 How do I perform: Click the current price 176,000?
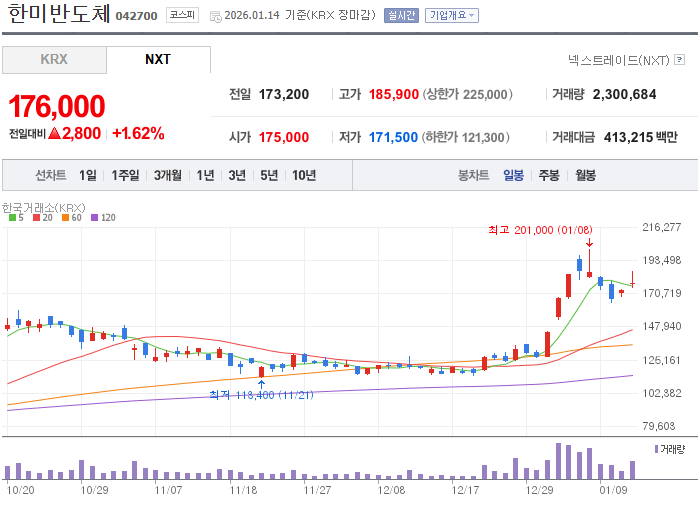tap(57, 106)
